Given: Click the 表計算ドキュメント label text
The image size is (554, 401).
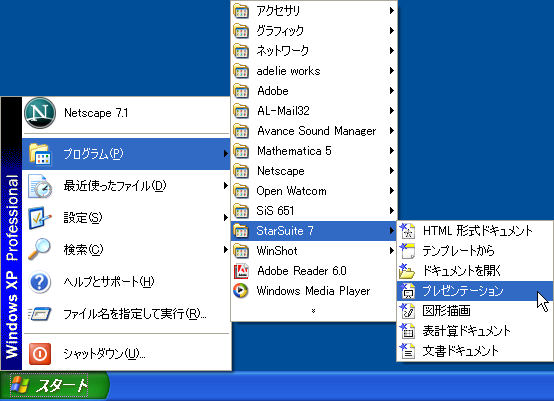Looking at the screenshot, I should [x=466, y=331].
